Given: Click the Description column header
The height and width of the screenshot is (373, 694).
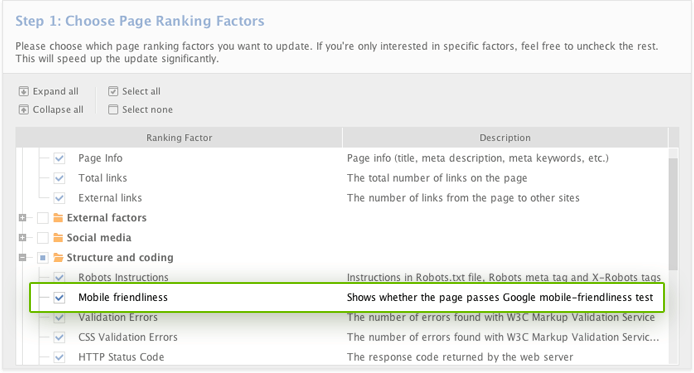Looking at the screenshot, I should click(x=505, y=138).
